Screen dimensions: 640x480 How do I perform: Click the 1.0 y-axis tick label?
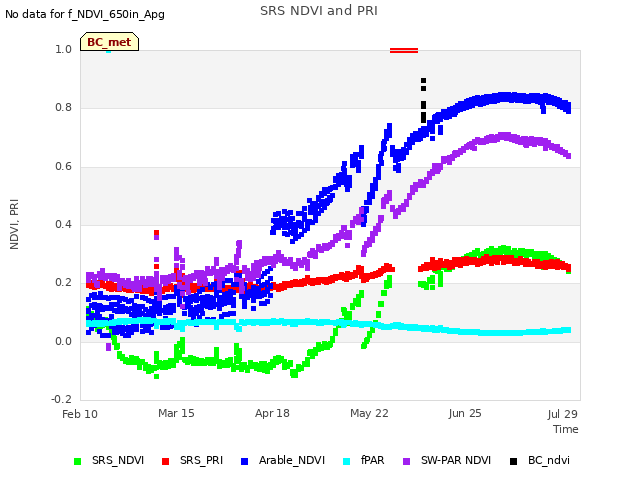point(64,49)
